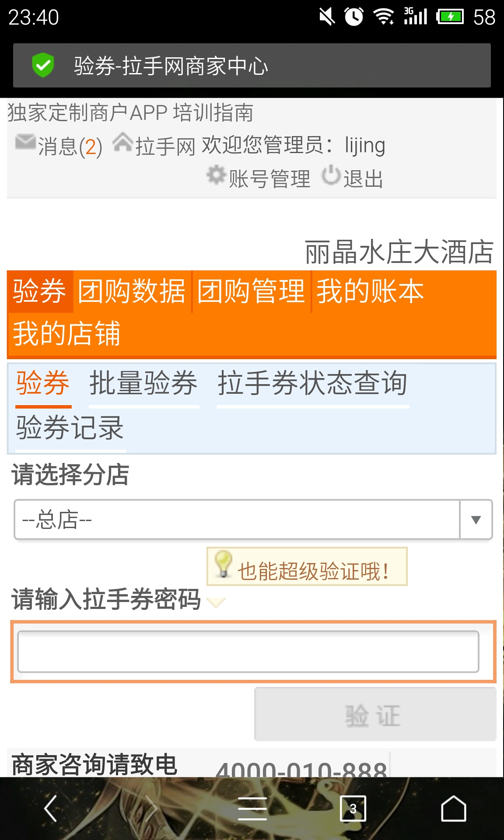The height and width of the screenshot is (840, 504).
Task: Tap the green security shield icon
Action: [43, 65]
